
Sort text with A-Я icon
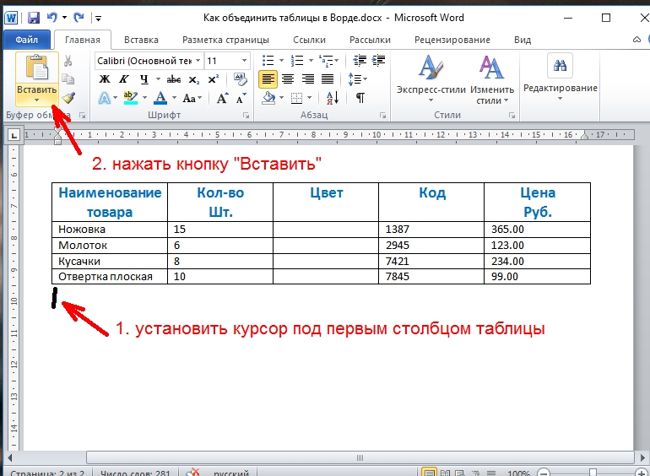pos(333,98)
